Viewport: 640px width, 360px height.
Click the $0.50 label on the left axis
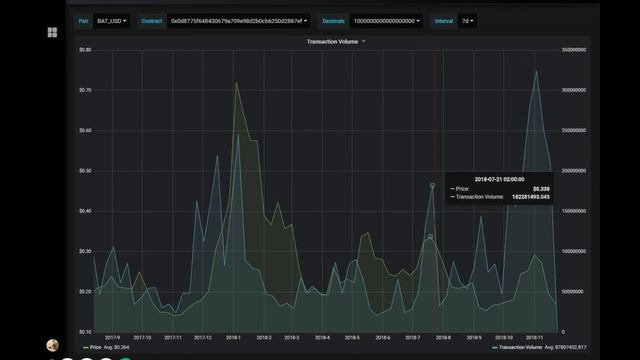click(85, 171)
